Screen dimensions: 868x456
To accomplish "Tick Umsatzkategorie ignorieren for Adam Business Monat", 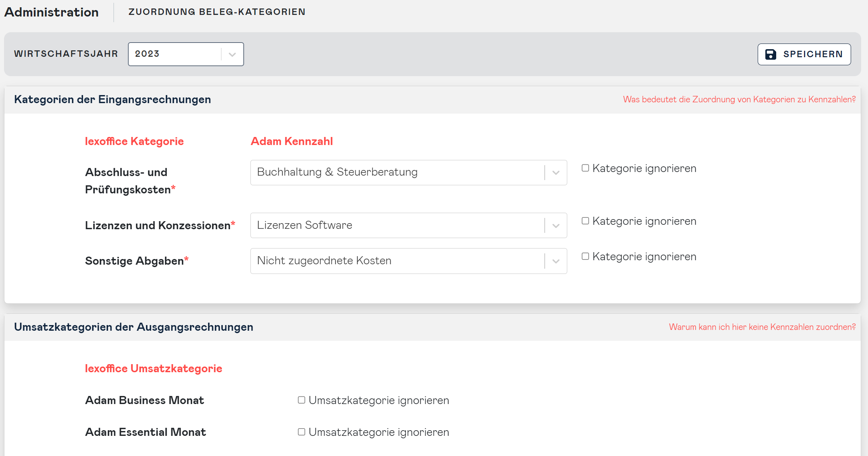I will (x=302, y=400).
